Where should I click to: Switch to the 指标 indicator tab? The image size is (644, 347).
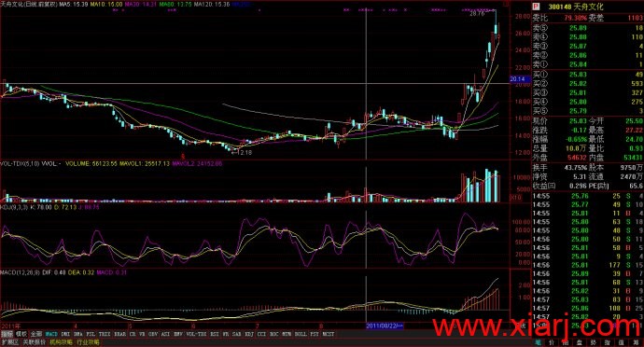(7, 334)
